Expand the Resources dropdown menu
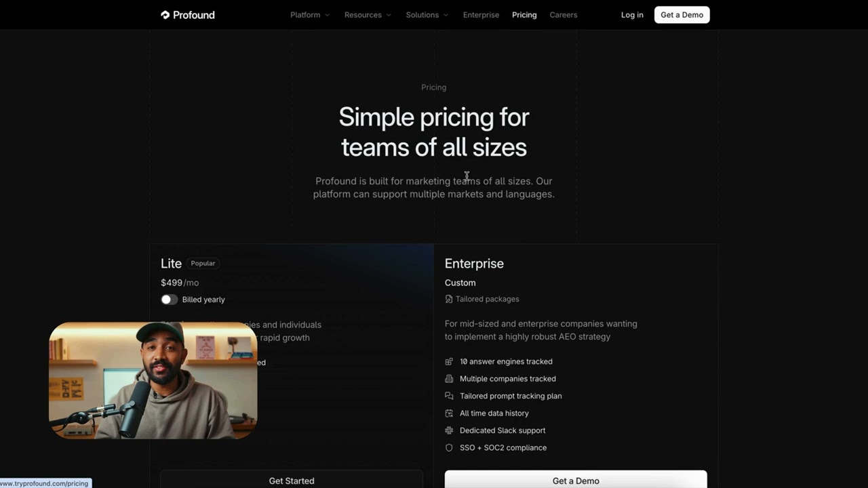The height and width of the screenshot is (488, 868). tap(368, 15)
